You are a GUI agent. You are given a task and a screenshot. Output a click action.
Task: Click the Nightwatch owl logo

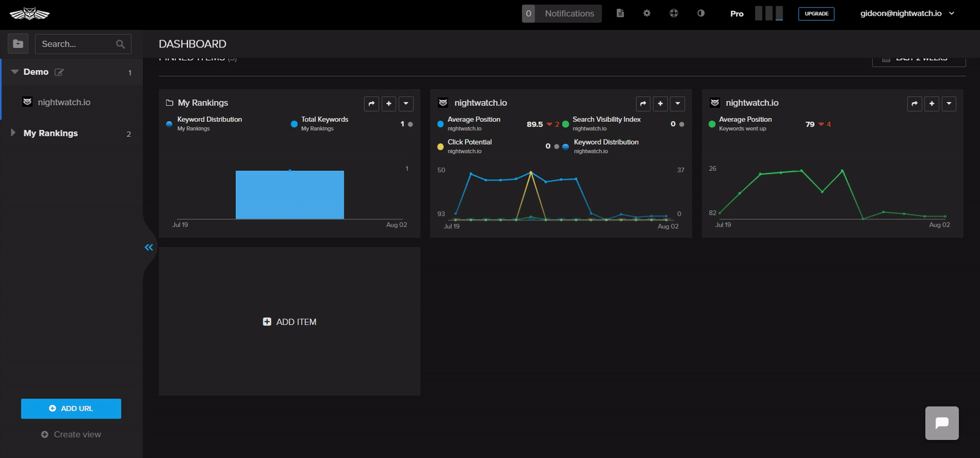[30, 14]
